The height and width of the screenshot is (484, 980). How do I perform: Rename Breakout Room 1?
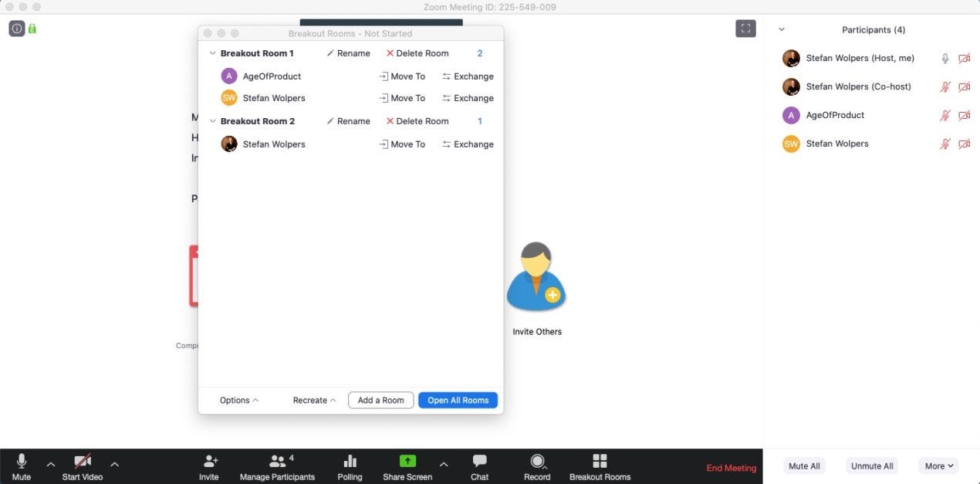pos(349,53)
